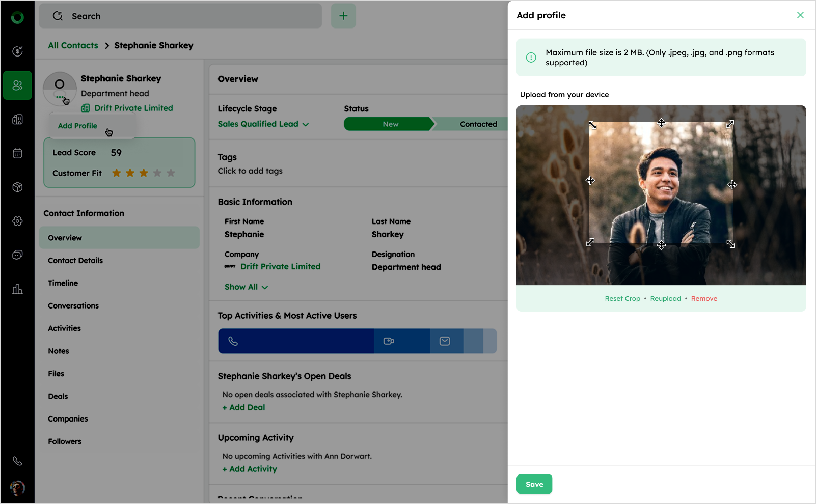Screen dimensions: 816x504
Task: Open the Contacts icon in sidebar
Action: point(17,86)
